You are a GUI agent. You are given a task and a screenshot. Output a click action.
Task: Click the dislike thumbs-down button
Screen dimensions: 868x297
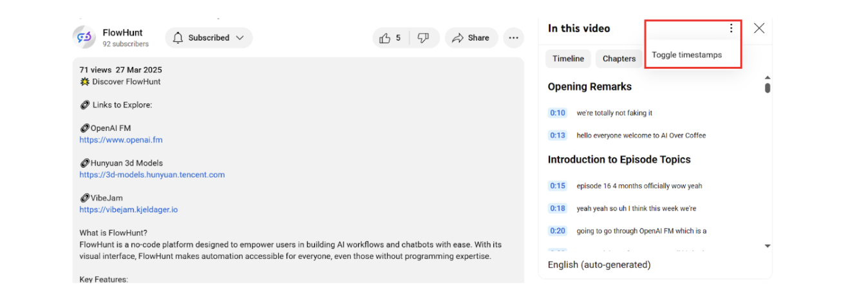[x=424, y=38]
